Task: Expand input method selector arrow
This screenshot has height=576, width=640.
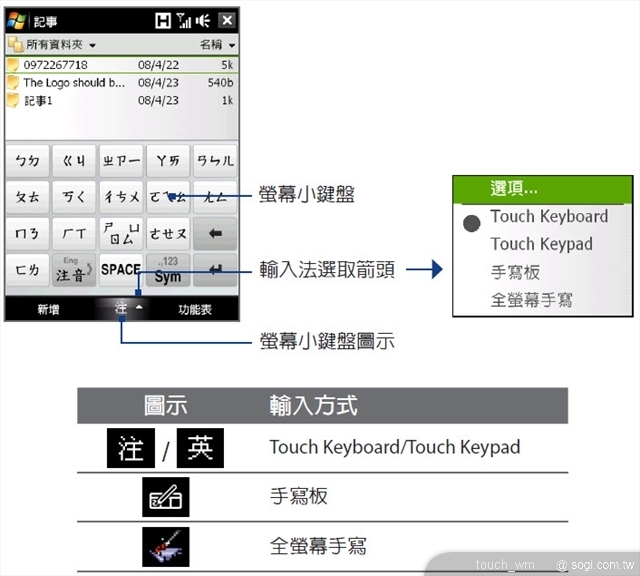Action: pyautogui.click(x=139, y=308)
